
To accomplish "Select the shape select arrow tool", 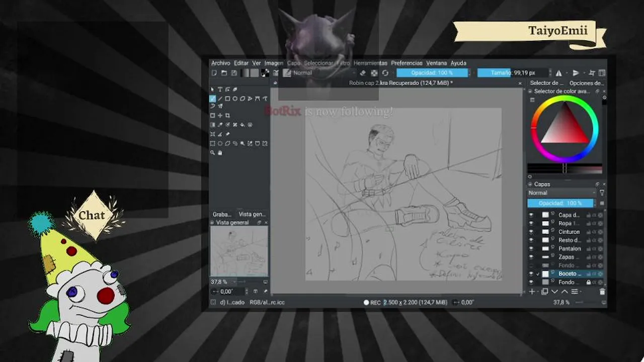I will 212,89.
